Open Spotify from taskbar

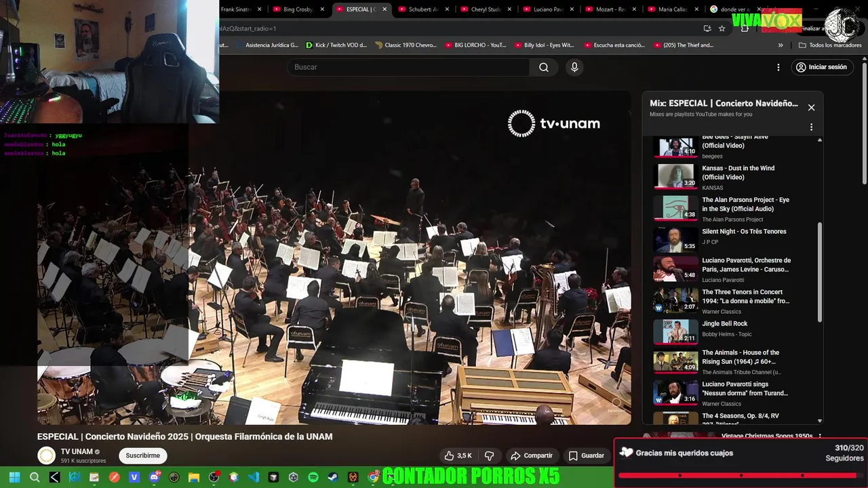(313, 477)
